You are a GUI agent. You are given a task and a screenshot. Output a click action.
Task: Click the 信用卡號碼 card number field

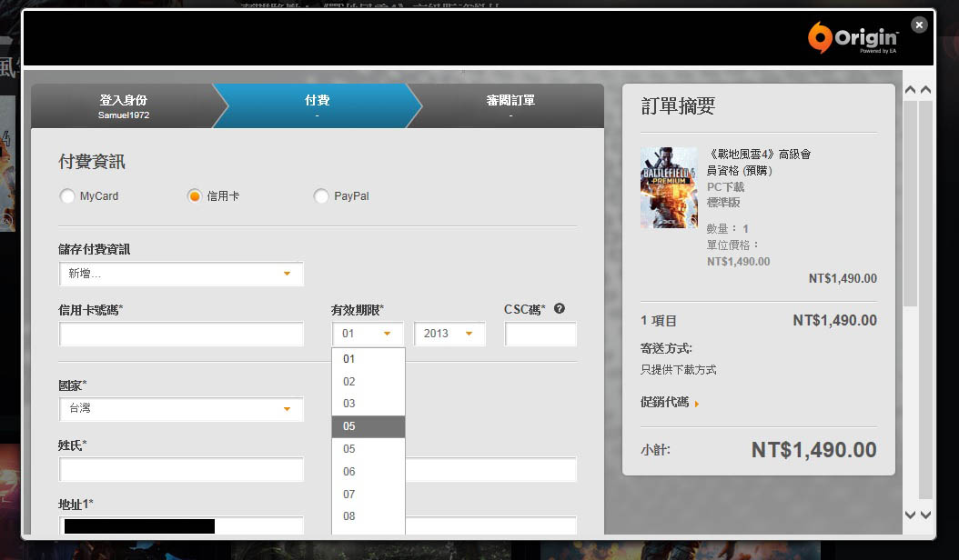181,335
